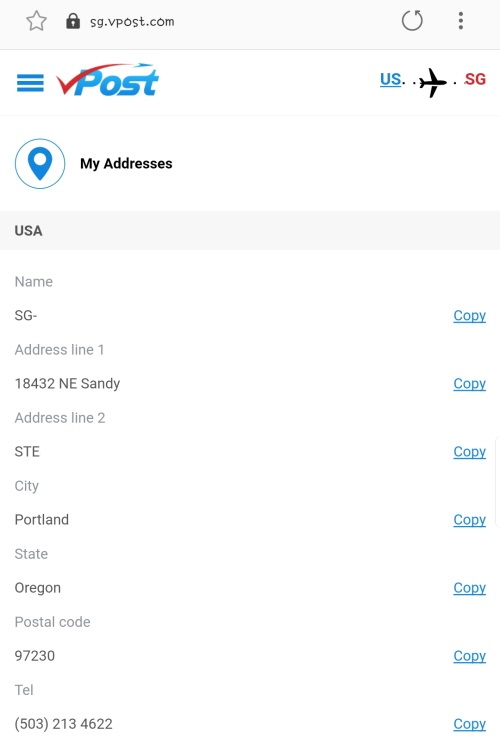Open the hamburger navigation menu
Viewport: 500px width, 745px height.
click(30, 83)
